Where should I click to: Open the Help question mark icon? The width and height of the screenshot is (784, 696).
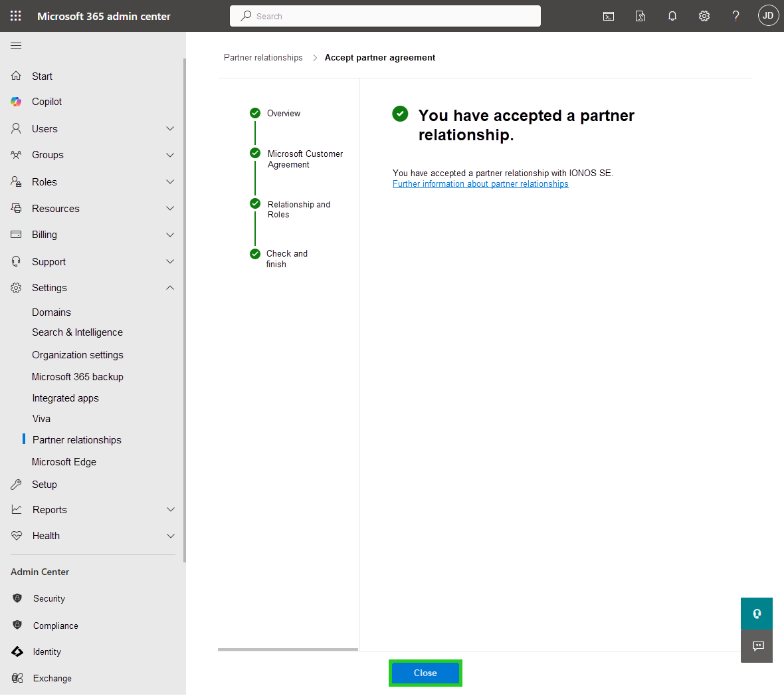(x=735, y=15)
